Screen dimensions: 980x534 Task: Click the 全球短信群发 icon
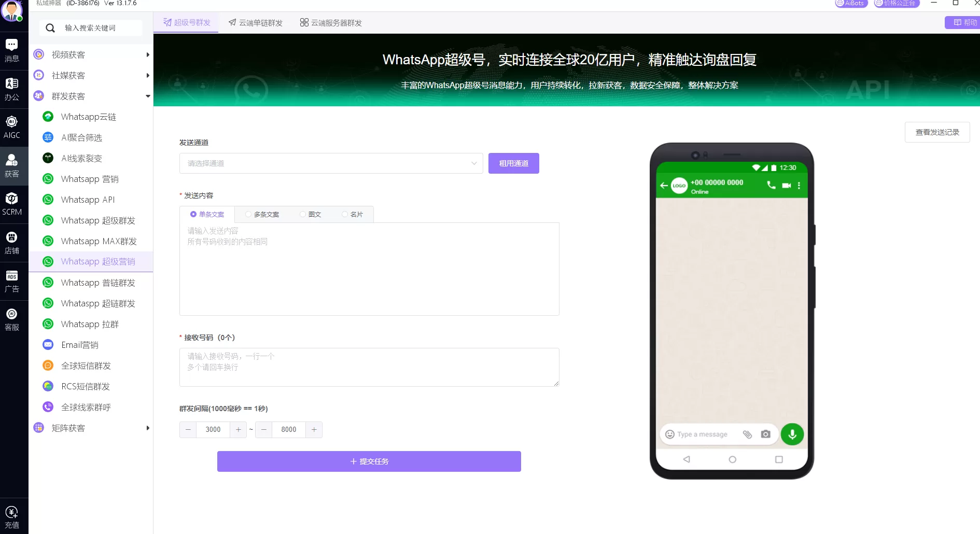point(48,366)
